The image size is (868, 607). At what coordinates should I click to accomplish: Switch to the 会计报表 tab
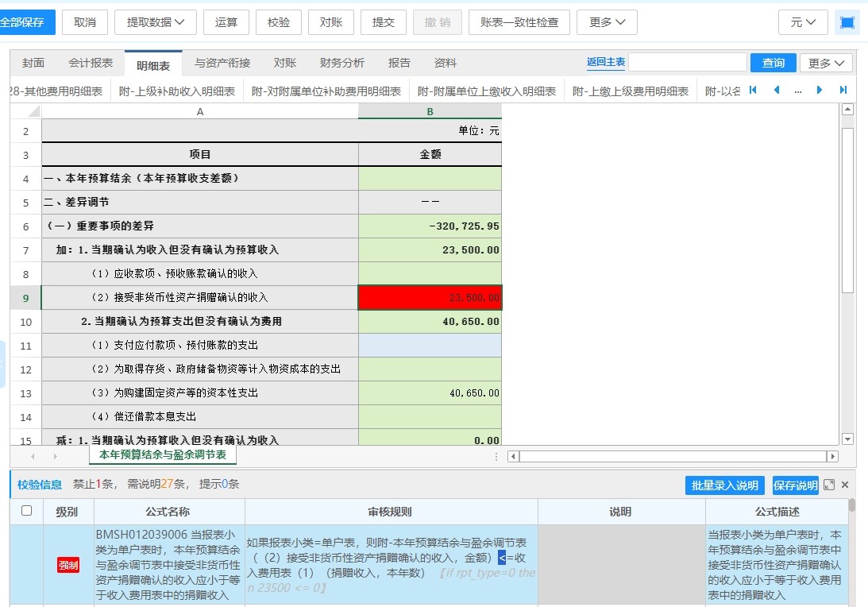pyautogui.click(x=91, y=63)
